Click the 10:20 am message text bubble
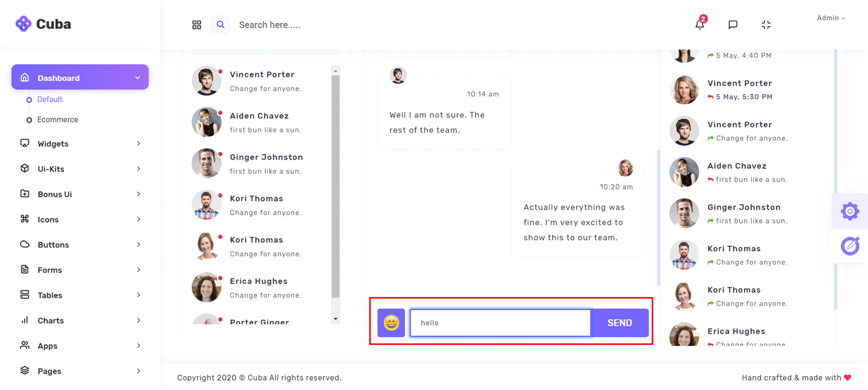This screenshot has height=390, width=868. (579, 212)
